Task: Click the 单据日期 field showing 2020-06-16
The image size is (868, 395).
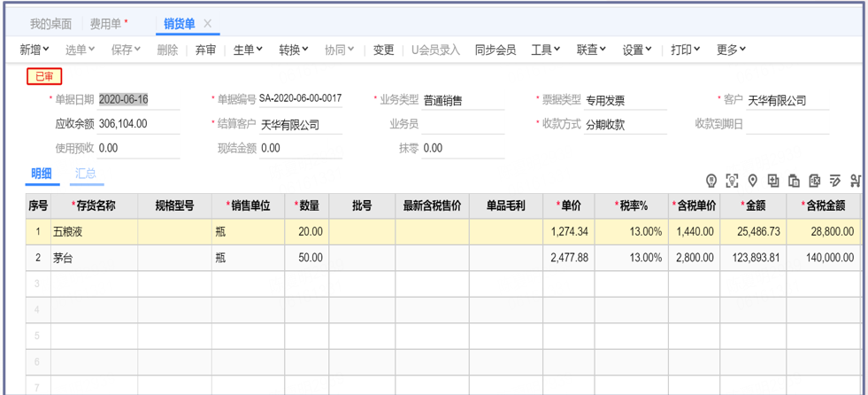Action: pos(124,100)
